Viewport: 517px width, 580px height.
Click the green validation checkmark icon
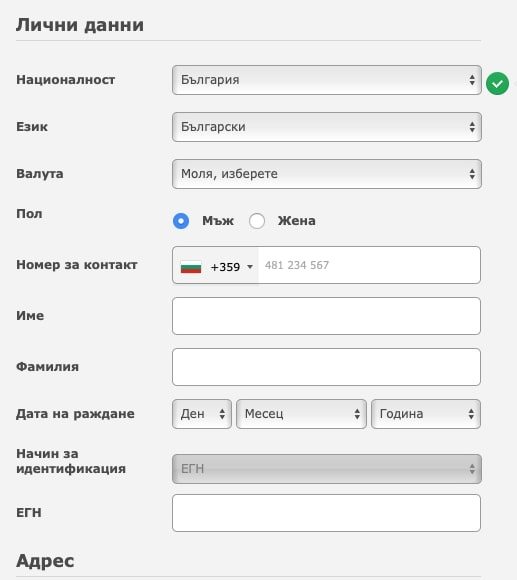pyautogui.click(x=497, y=83)
